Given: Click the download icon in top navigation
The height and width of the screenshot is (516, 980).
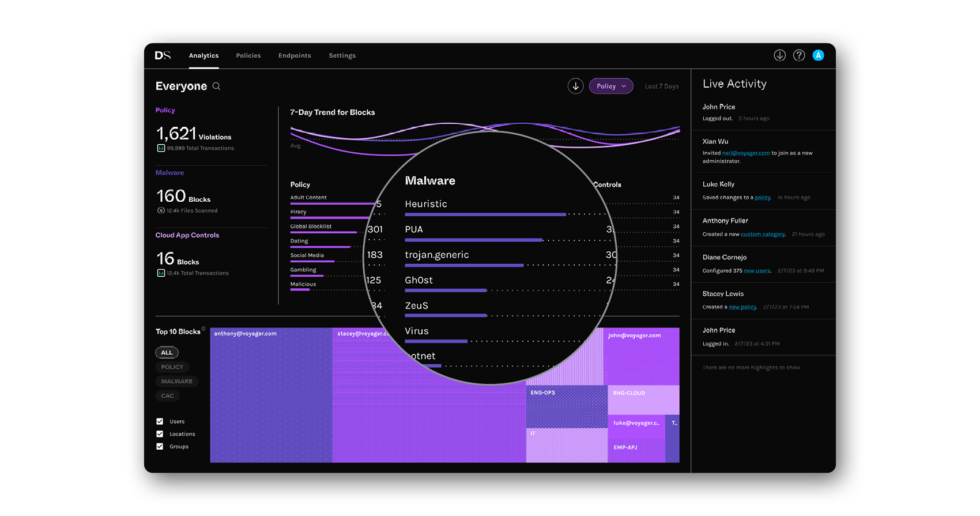Looking at the screenshot, I should click(779, 55).
